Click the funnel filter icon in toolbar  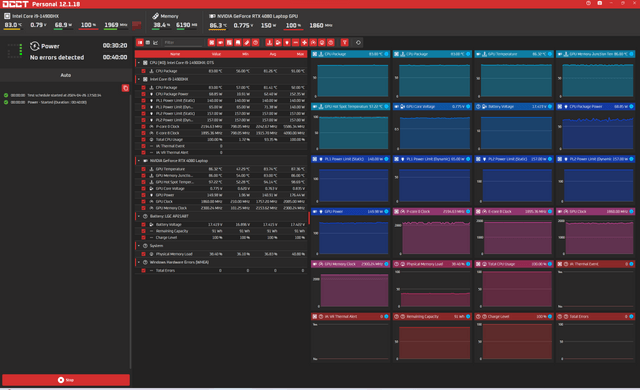point(344,42)
